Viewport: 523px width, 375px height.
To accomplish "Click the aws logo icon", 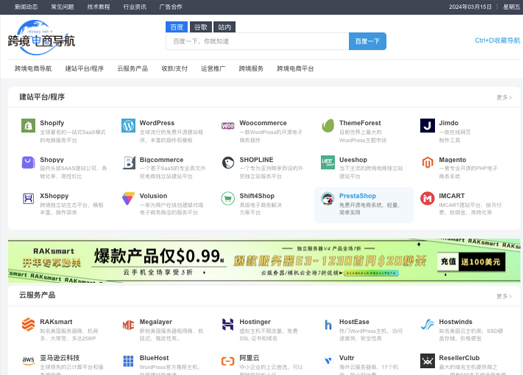I will (28, 361).
